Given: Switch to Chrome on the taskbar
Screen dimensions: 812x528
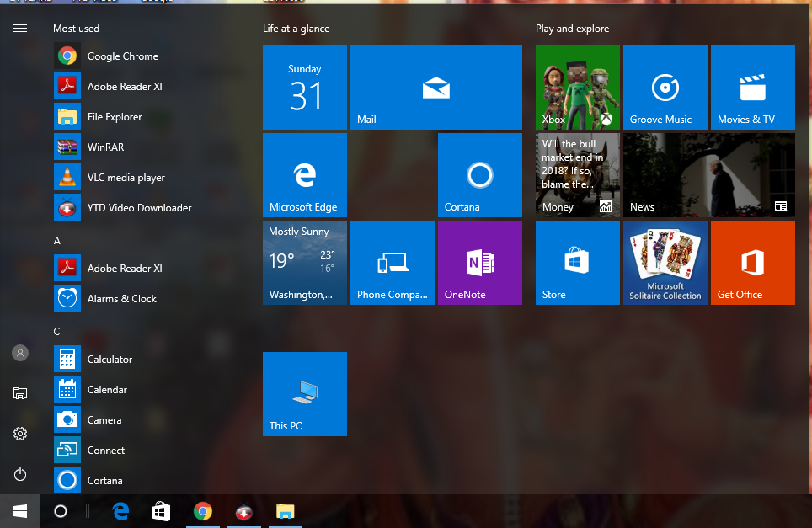Looking at the screenshot, I should [202, 511].
